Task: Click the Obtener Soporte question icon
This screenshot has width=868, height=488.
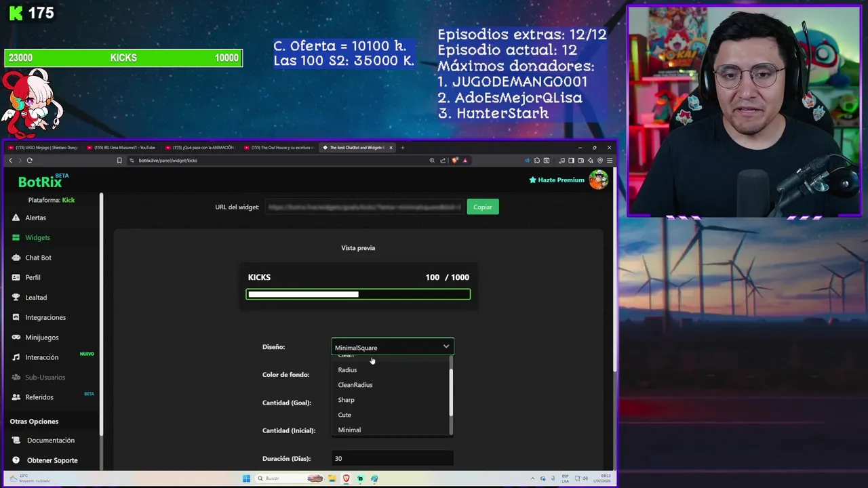Action: tap(16, 460)
